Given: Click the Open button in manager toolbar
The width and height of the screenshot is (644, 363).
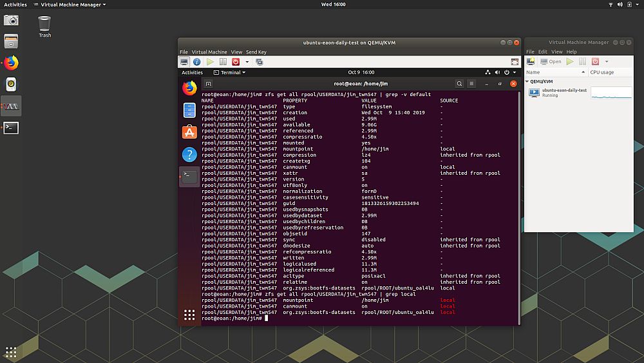Looking at the screenshot, I should point(551,62).
